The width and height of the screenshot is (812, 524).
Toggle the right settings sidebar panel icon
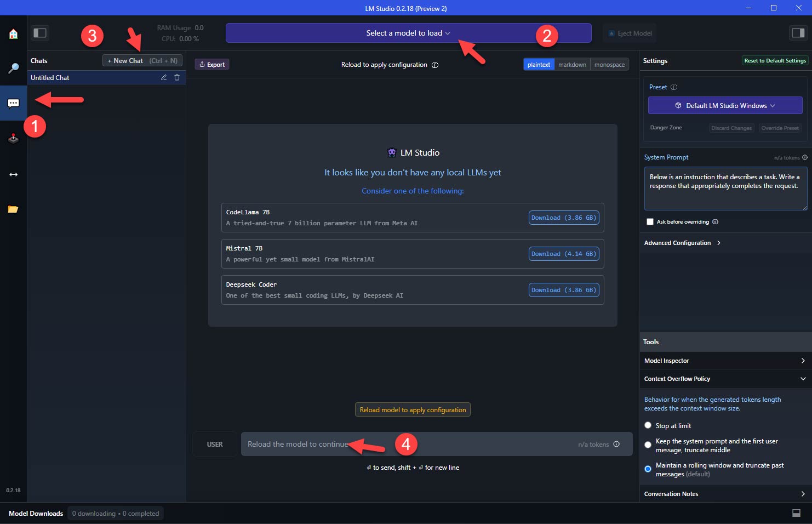pyautogui.click(x=798, y=33)
